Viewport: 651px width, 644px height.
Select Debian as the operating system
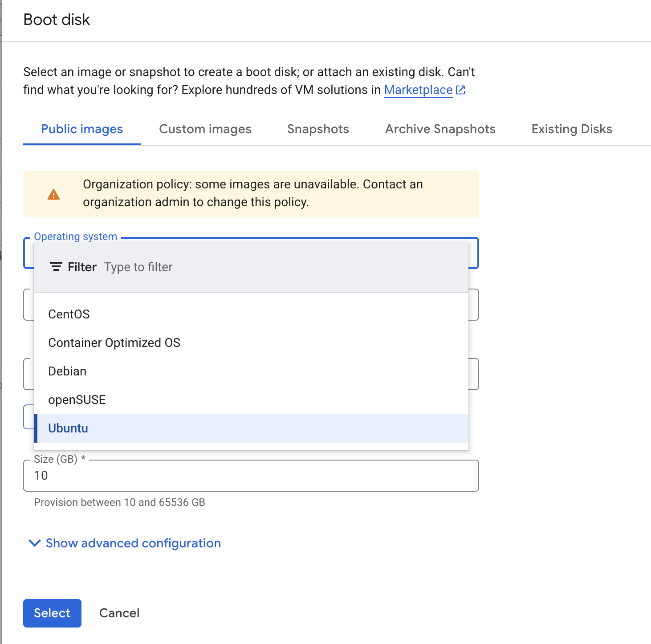67,371
